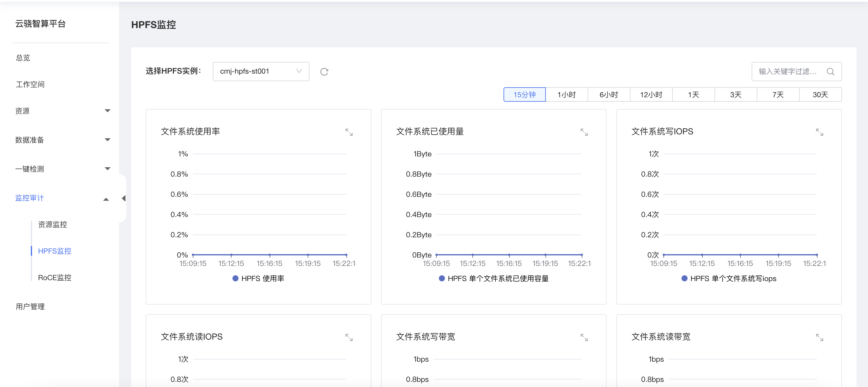The width and height of the screenshot is (868, 387).
Task: Open the HPFS instance dropdown cmj-hpfs-st001
Action: 261,71
